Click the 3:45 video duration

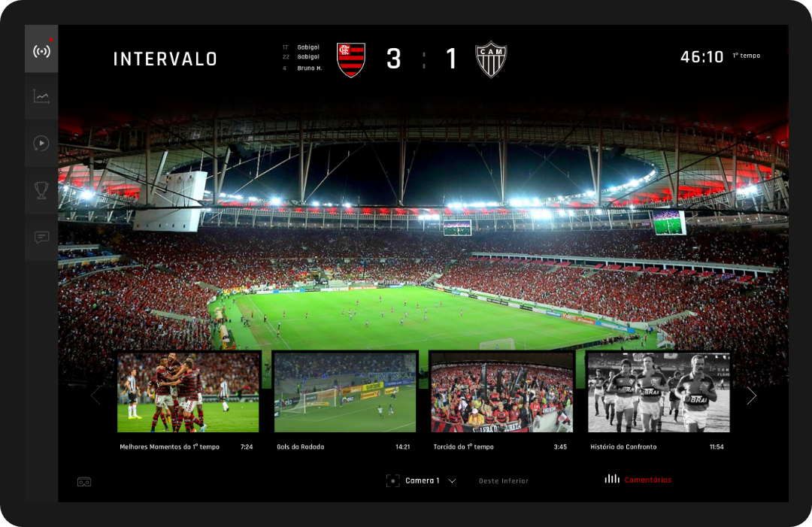(x=560, y=447)
